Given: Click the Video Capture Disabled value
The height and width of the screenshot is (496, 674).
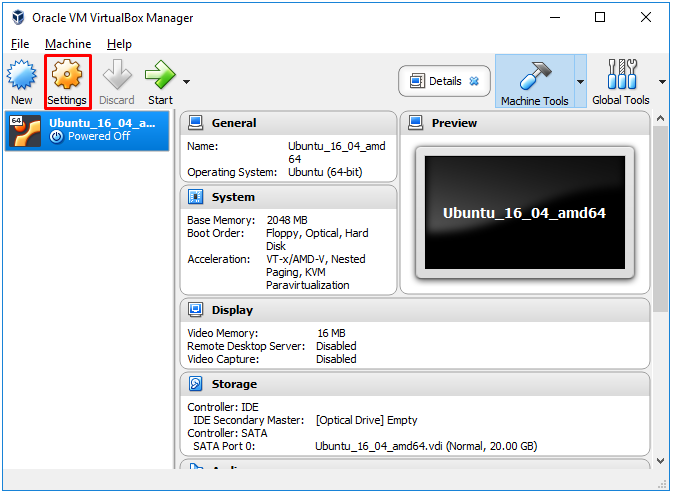Looking at the screenshot, I should pos(336,359).
